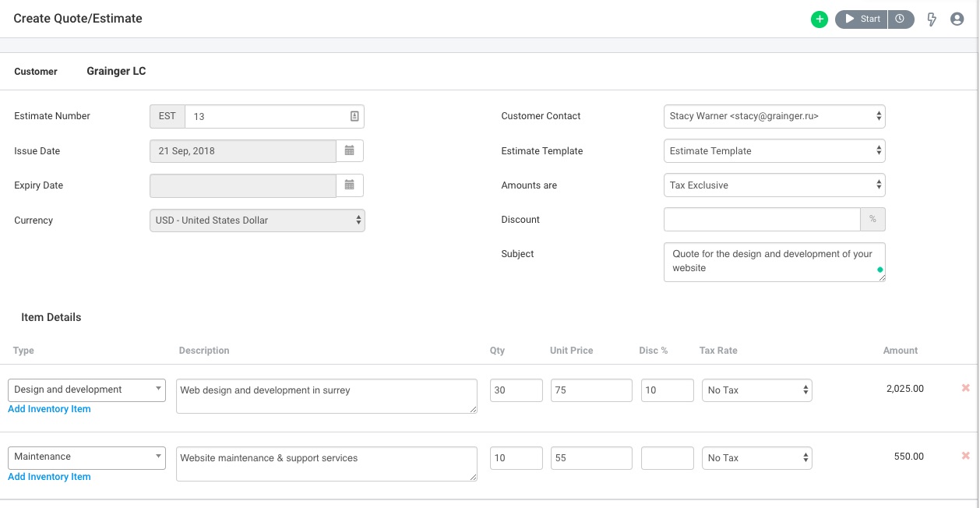Click the Qty column header

click(497, 351)
